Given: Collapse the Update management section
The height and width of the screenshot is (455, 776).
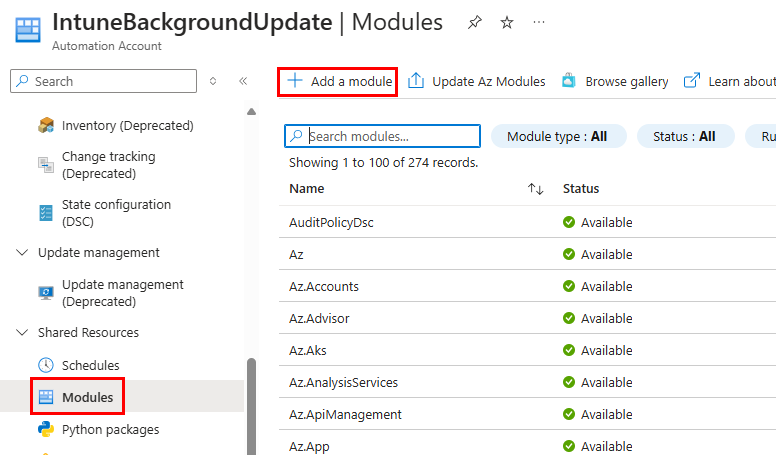Looking at the screenshot, I should click(23, 253).
